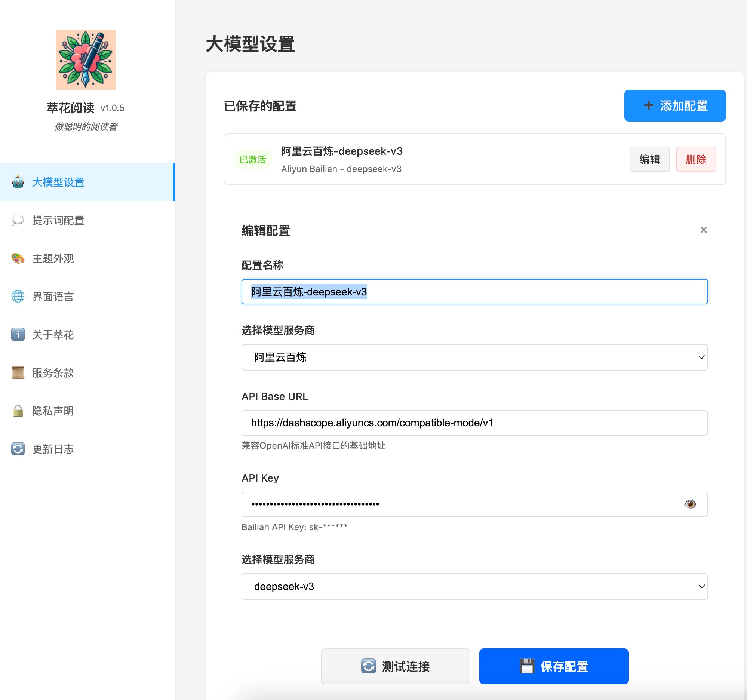The height and width of the screenshot is (700, 747).
Task: Click into the API Base URL field
Action: tap(474, 423)
